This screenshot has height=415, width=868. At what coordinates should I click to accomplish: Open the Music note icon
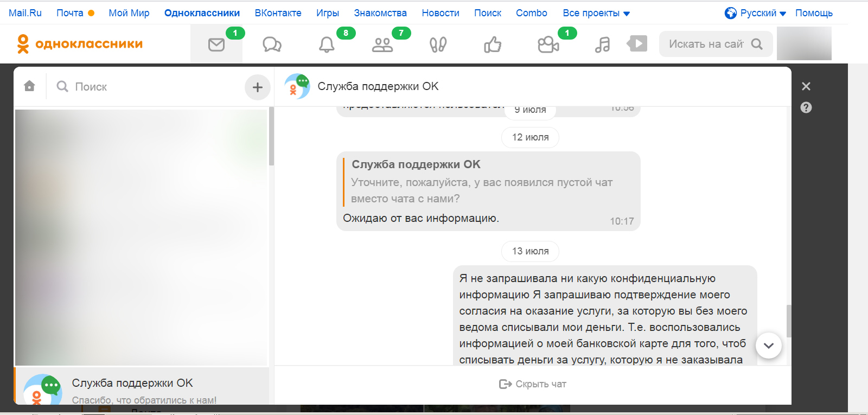(602, 44)
